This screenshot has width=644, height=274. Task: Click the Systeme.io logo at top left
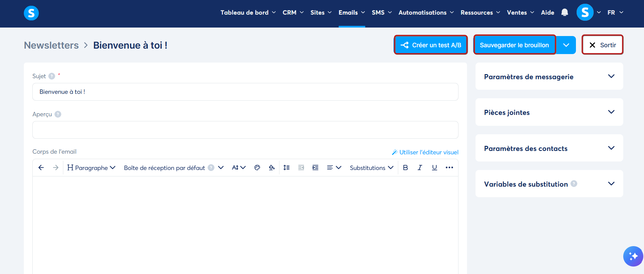(x=31, y=13)
